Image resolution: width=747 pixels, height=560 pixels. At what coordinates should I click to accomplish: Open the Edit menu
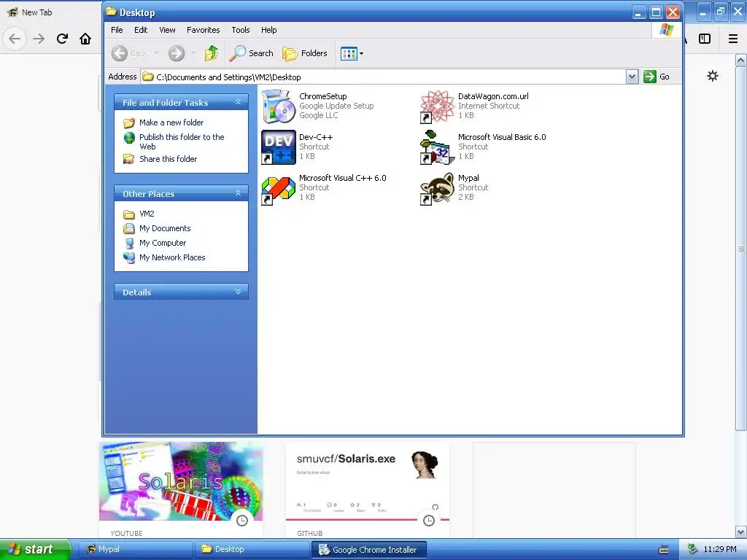[141, 30]
